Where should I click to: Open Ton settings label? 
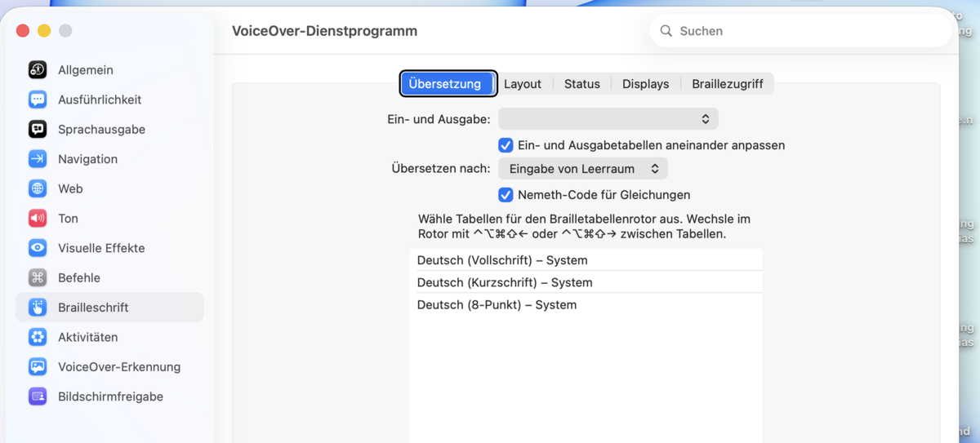[68, 218]
